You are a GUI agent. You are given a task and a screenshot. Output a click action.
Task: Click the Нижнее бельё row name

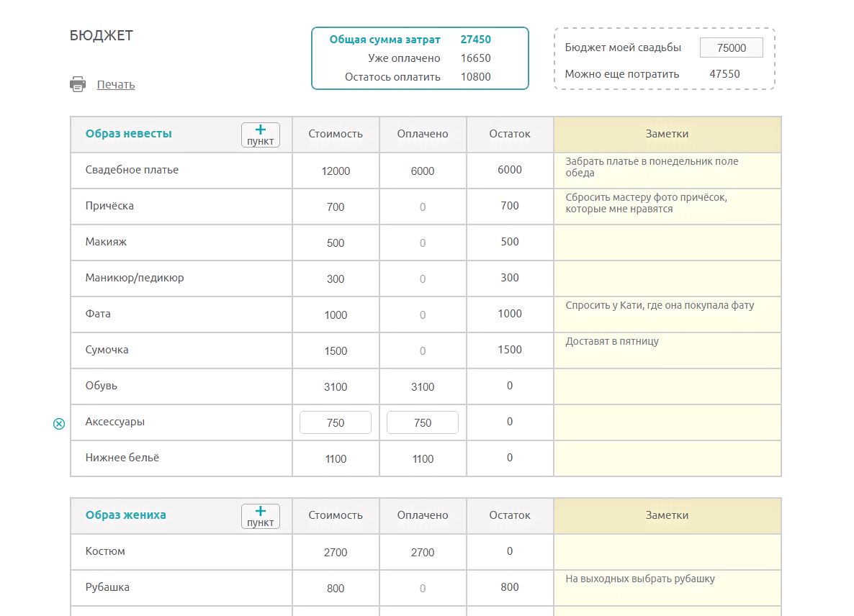coord(122,458)
